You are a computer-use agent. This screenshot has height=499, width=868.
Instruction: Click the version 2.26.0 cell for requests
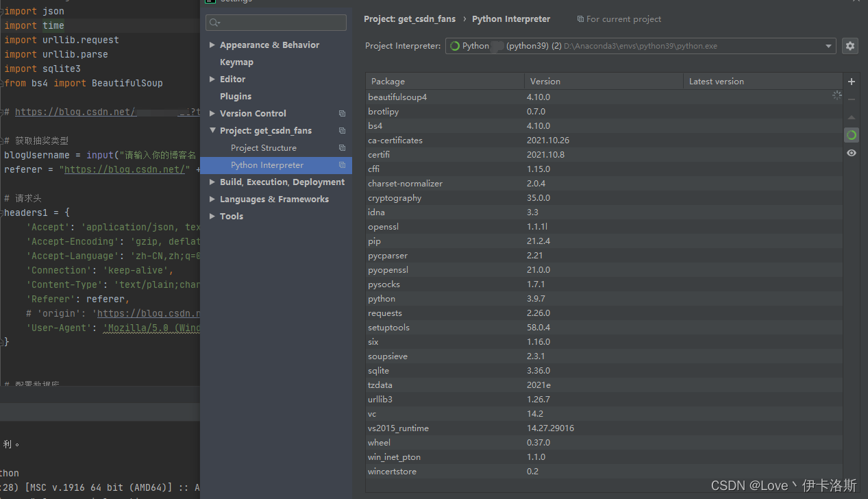click(538, 313)
